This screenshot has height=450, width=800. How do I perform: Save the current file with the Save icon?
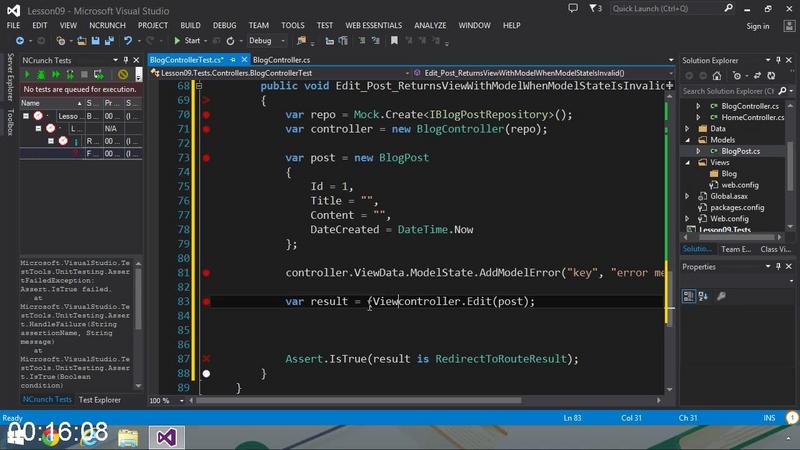coord(95,40)
